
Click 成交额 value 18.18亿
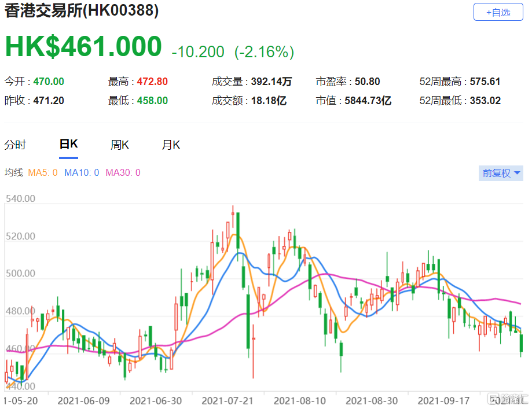(x=269, y=101)
